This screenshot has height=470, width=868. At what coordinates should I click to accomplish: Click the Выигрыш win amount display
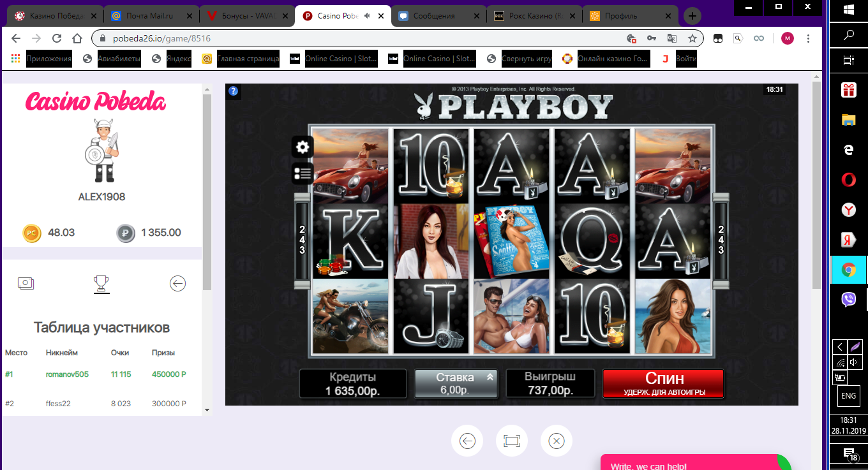[550, 384]
